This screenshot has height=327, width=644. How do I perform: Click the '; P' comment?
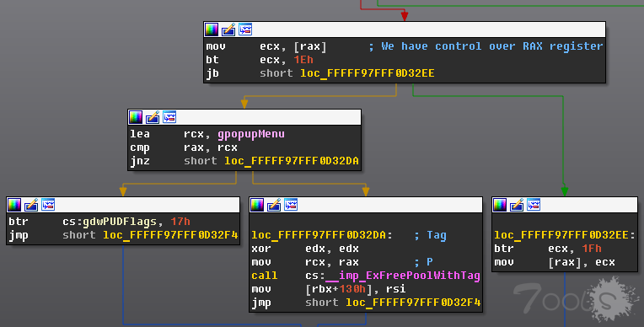click(423, 261)
